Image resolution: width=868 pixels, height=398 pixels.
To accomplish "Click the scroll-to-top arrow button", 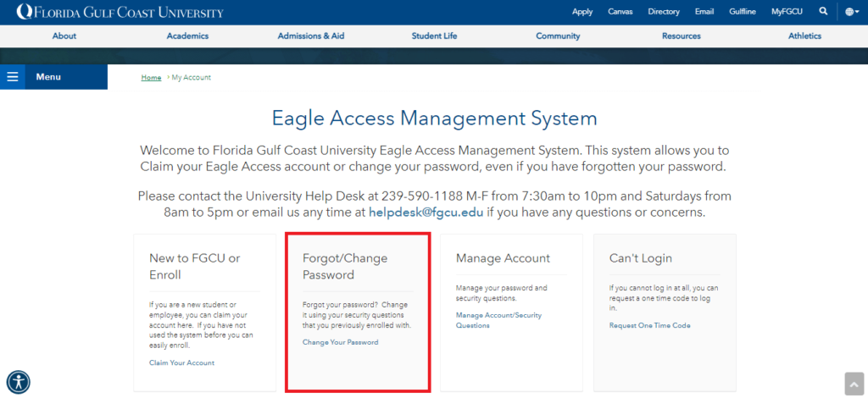I will click(x=854, y=384).
